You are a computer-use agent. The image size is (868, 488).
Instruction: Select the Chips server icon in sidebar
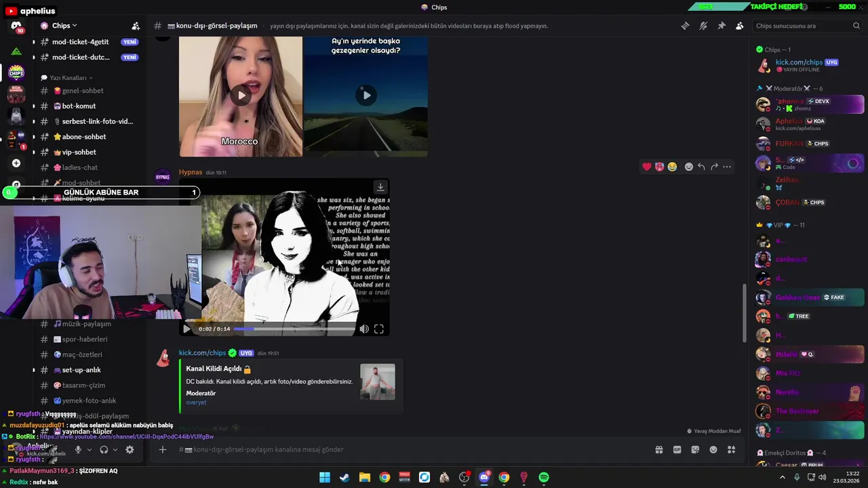click(16, 73)
